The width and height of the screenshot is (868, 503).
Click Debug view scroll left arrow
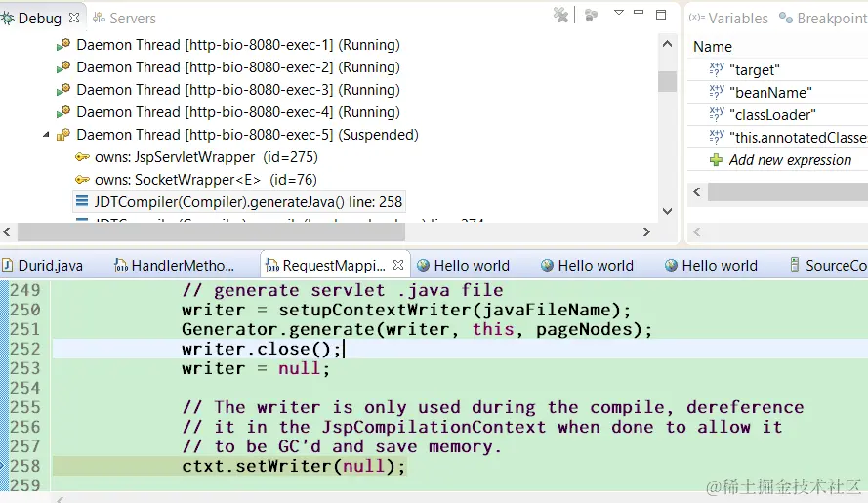(x=7, y=232)
